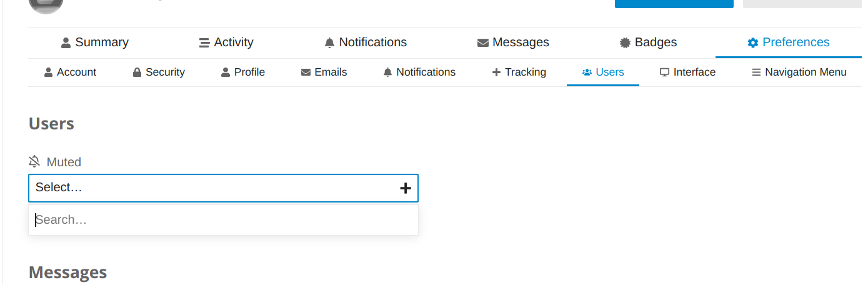Screen dimensions: 868x285
Task: Click the lock icon beside Security
Action: [x=137, y=72]
